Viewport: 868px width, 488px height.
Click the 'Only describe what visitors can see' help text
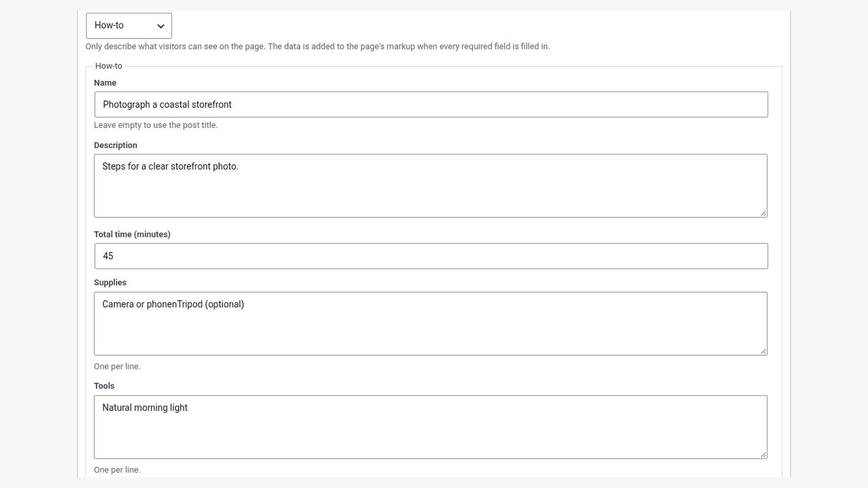[317, 47]
